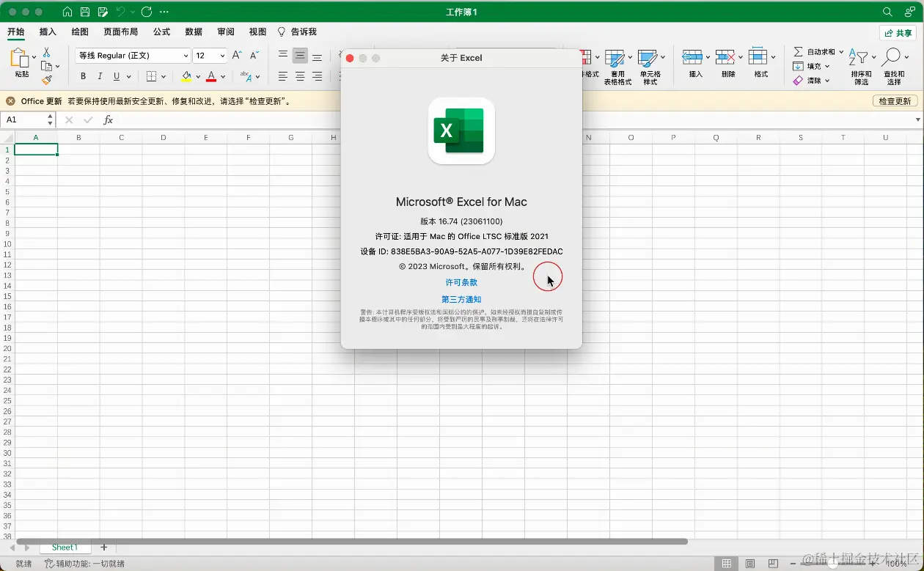Click the 格式 cells icon
924x571 pixels.
pyautogui.click(x=758, y=57)
